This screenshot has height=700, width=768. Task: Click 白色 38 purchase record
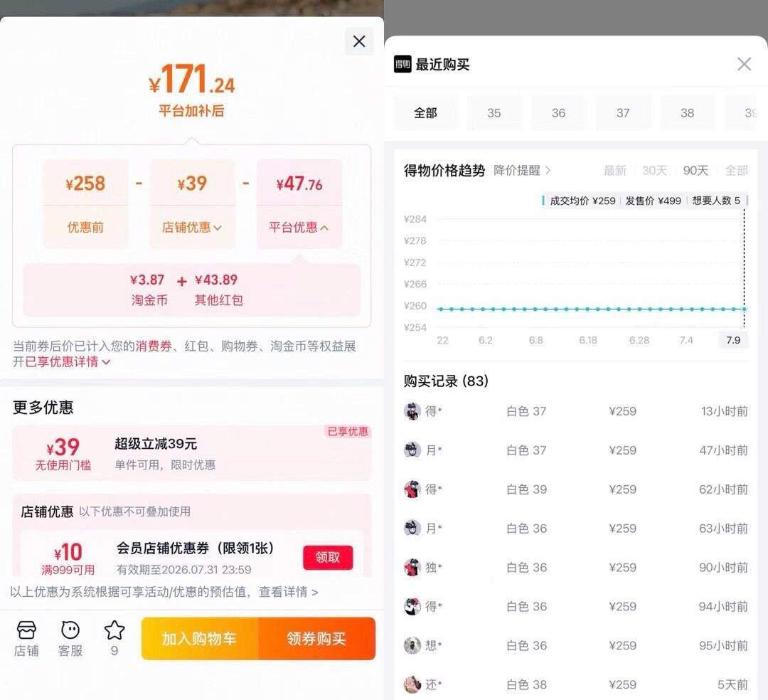click(575, 685)
